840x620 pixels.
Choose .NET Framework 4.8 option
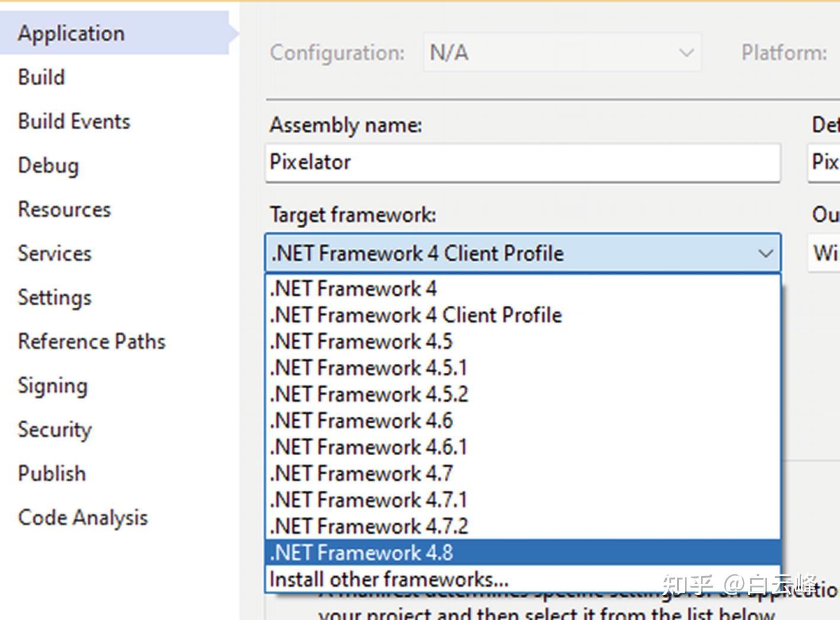tap(361, 552)
